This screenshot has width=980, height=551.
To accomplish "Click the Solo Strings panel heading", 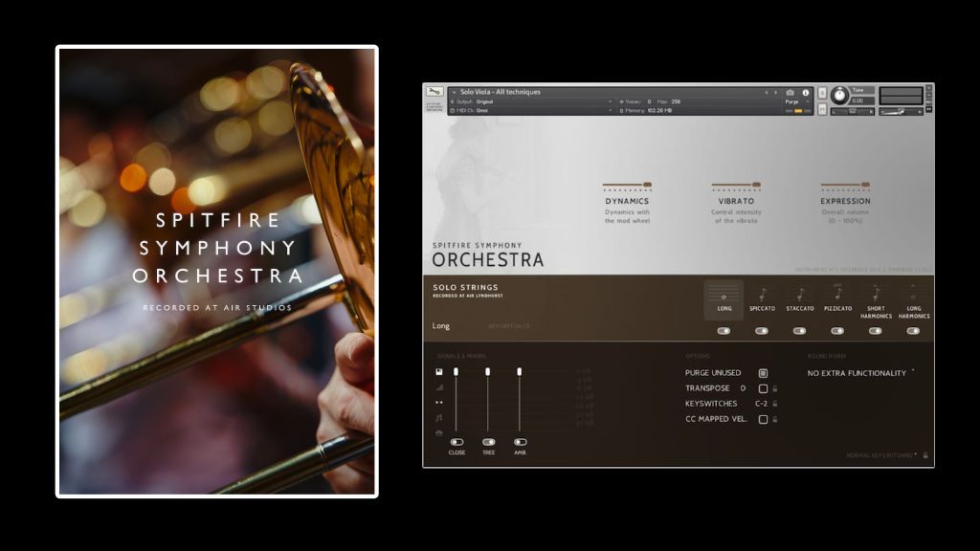I will point(466,287).
